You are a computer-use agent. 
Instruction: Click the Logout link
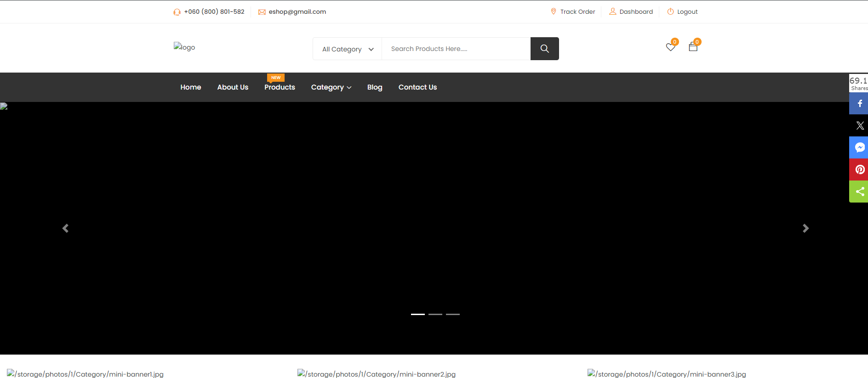click(x=687, y=12)
